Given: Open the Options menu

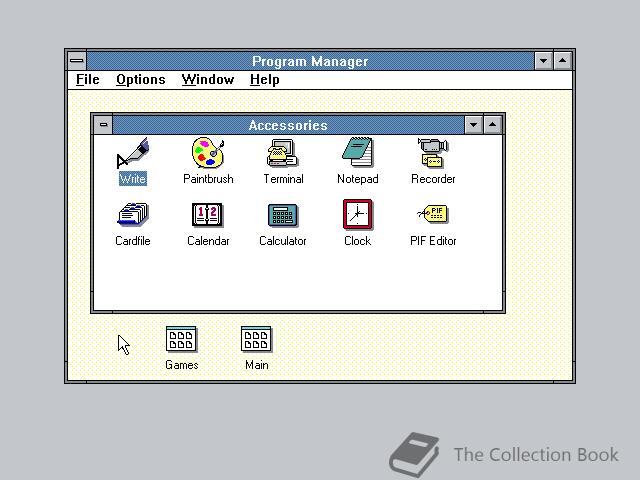Looking at the screenshot, I should (x=141, y=80).
